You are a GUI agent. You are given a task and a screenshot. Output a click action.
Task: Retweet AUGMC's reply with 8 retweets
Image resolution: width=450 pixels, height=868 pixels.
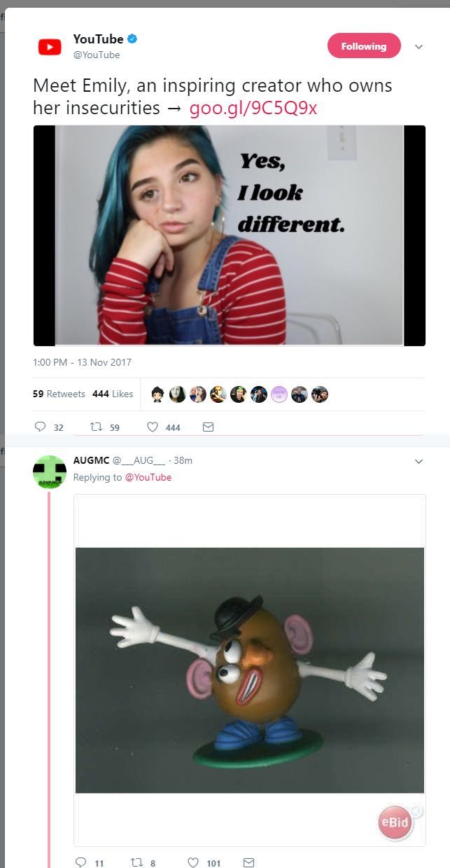[138, 862]
